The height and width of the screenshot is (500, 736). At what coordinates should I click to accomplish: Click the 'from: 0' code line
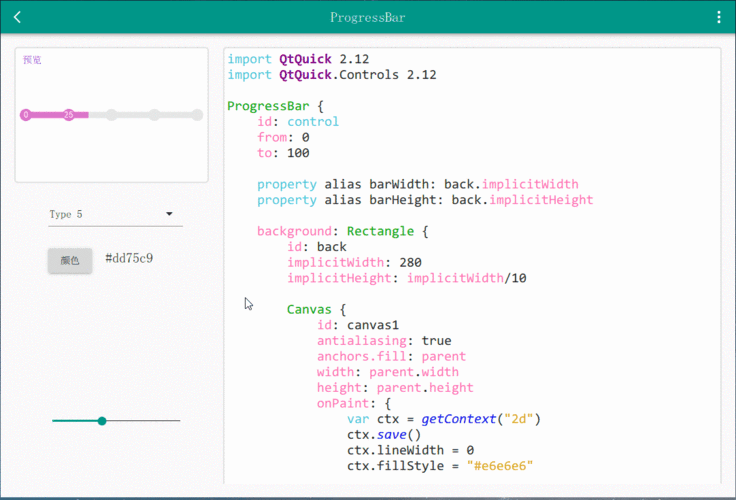283,137
